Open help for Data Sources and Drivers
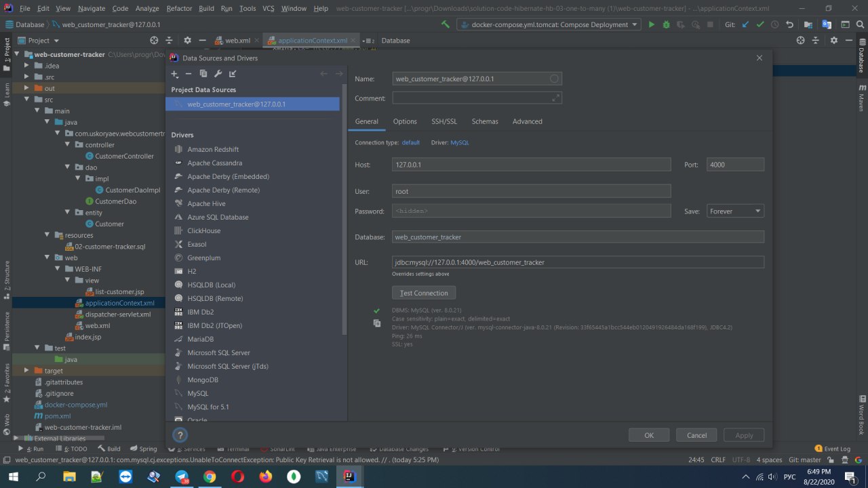Image resolution: width=868 pixels, height=488 pixels. 180,435
